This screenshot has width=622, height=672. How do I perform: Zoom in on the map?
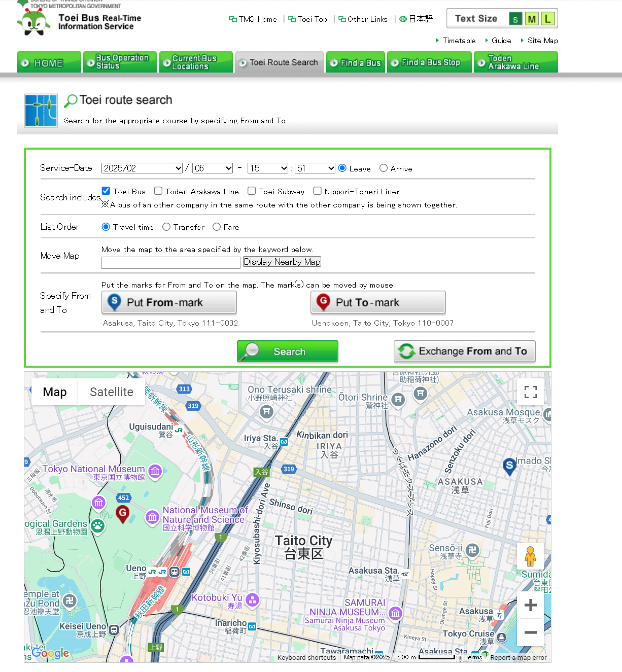tap(531, 605)
